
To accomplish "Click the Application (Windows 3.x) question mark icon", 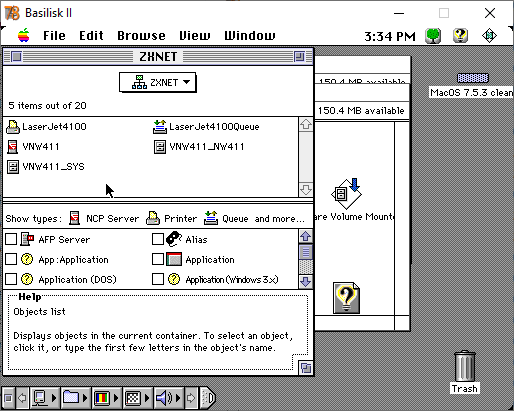I will pyautogui.click(x=174, y=279).
